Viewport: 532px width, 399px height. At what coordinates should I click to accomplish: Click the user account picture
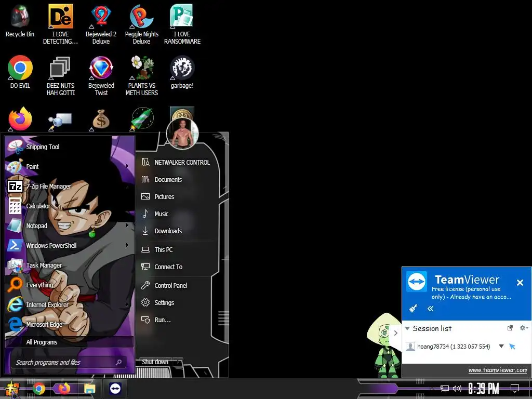click(x=182, y=134)
